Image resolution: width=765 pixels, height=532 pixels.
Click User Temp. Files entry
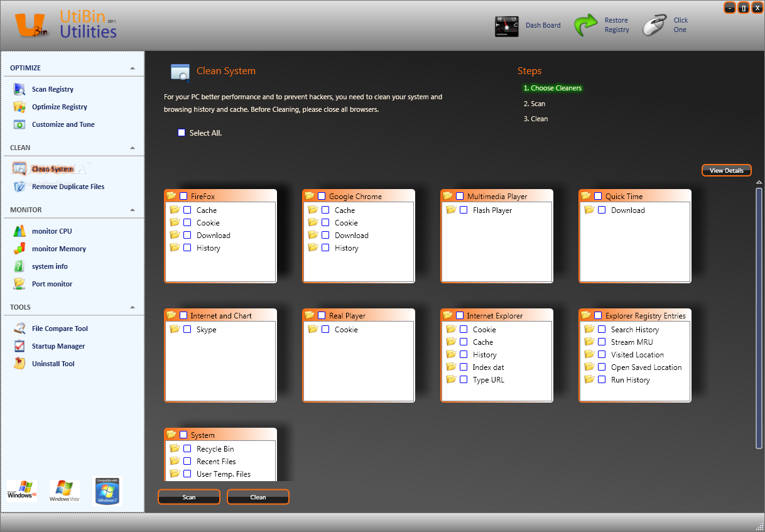pyautogui.click(x=224, y=474)
